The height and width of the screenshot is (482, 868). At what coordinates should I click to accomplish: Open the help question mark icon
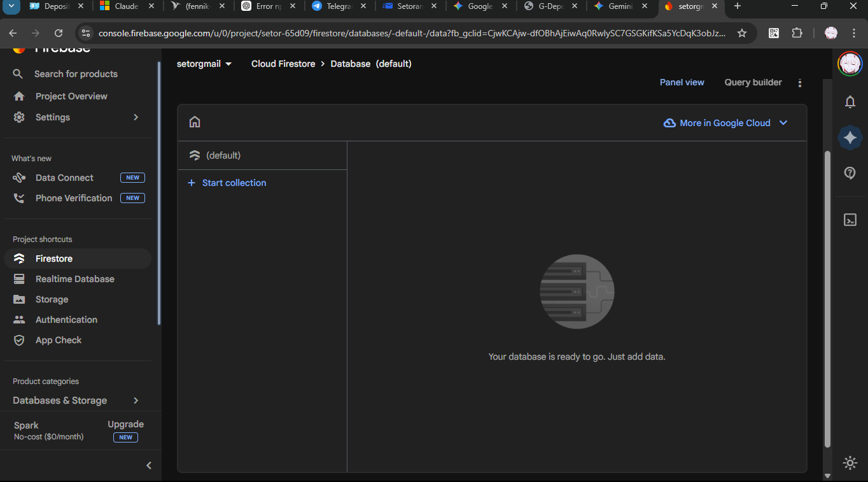click(x=850, y=173)
